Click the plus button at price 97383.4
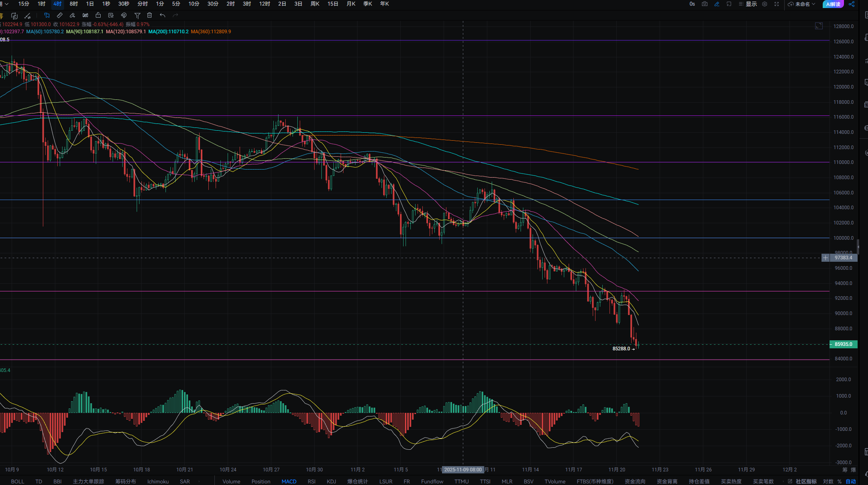 click(x=826, y=258)
